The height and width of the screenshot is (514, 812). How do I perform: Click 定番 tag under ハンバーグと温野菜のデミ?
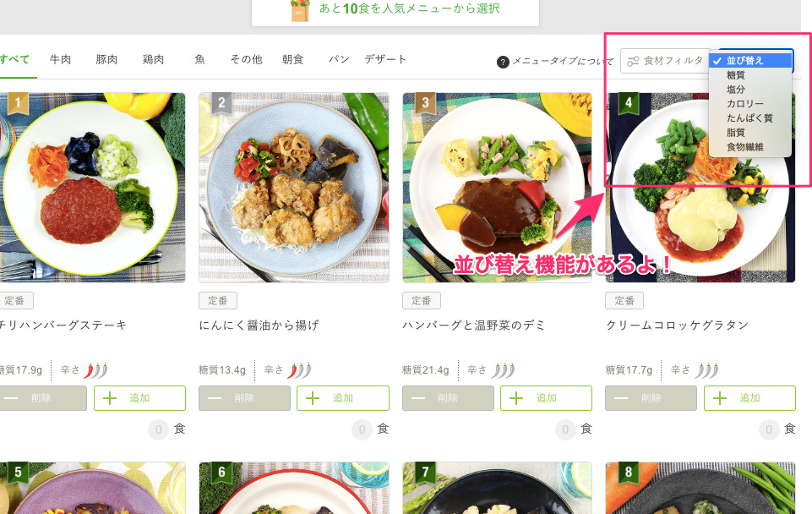point(421,300)
